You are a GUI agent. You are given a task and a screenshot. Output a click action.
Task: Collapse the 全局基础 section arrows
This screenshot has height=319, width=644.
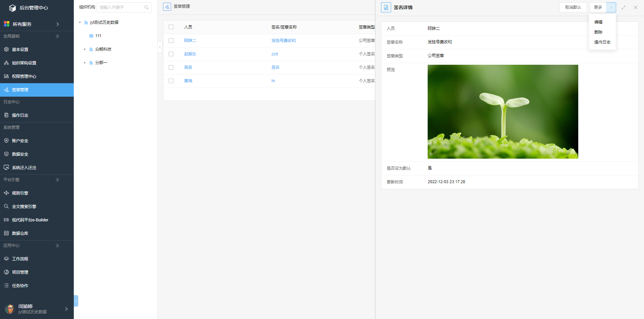pyautogui.click(x=57, y=36)
